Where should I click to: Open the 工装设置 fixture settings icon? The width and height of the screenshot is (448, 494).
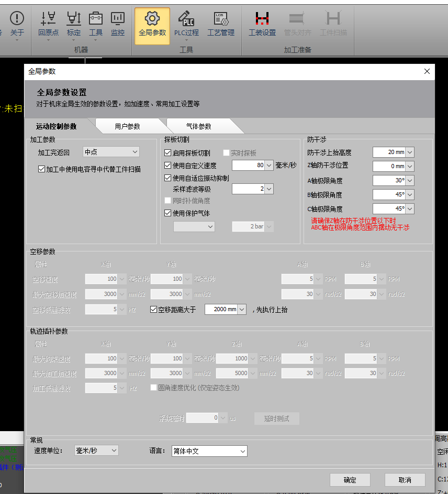pyautogui.click(x=262, y=25)
